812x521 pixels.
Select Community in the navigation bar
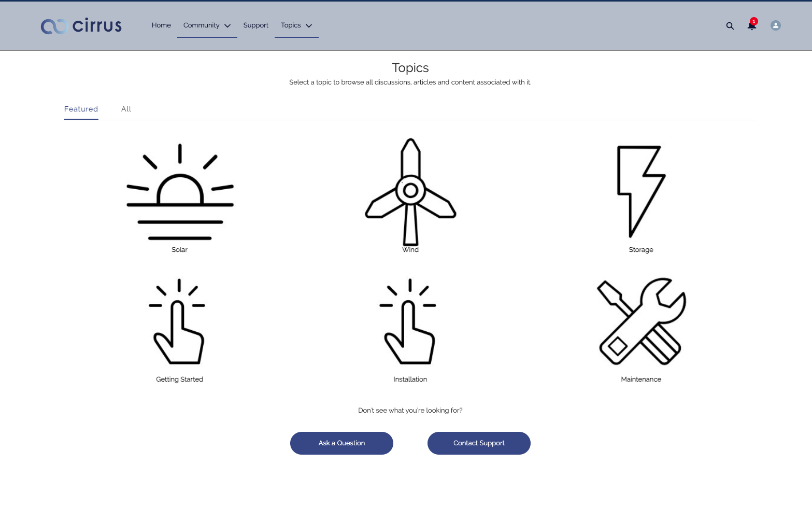click(201, 25)
